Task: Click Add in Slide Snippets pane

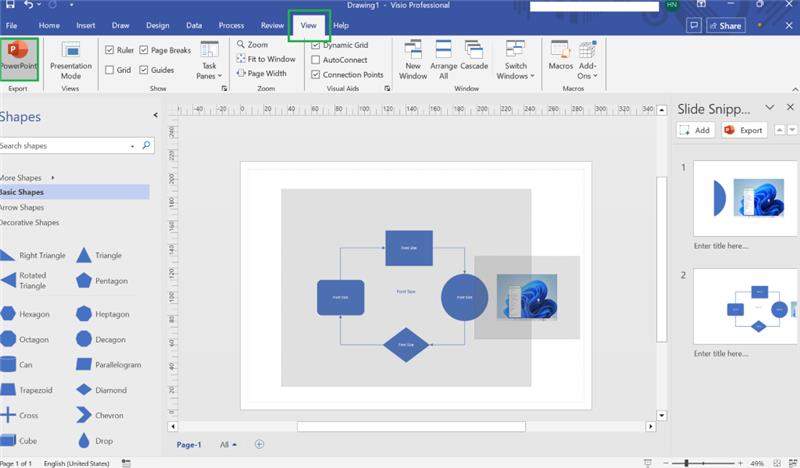Action: tap(695, 130)
